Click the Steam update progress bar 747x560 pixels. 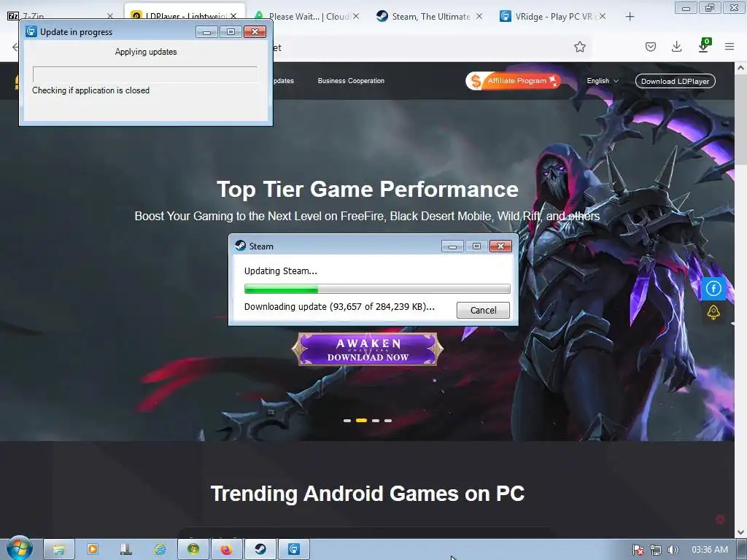(377, 289)
